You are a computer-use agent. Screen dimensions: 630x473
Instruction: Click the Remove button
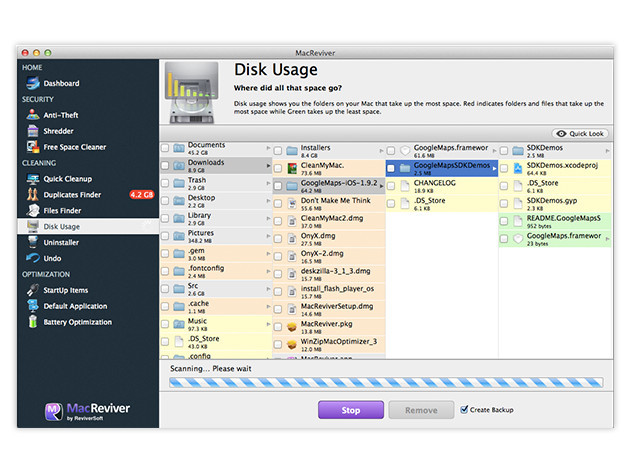421,410
